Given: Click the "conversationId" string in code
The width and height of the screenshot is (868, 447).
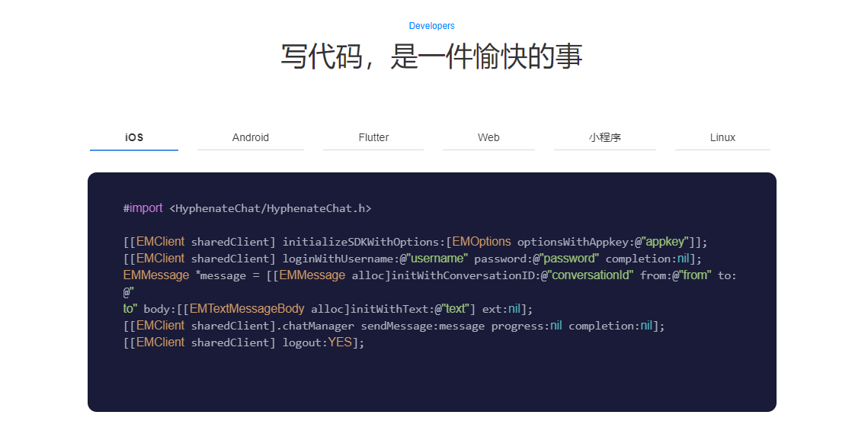Looking at the screenshot, I should click(x=591, y=275).
